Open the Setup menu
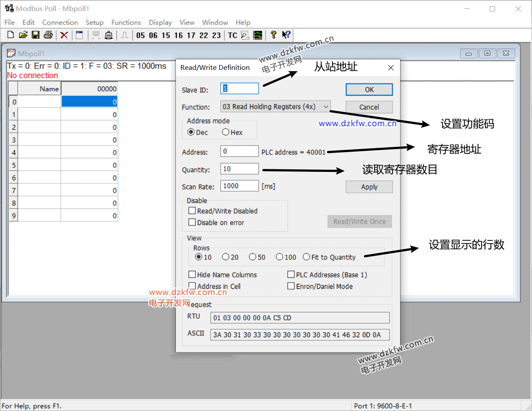Image resolution: width=532 pixels, height=411 pixels. pyautogui.click(x=95, y=22)
